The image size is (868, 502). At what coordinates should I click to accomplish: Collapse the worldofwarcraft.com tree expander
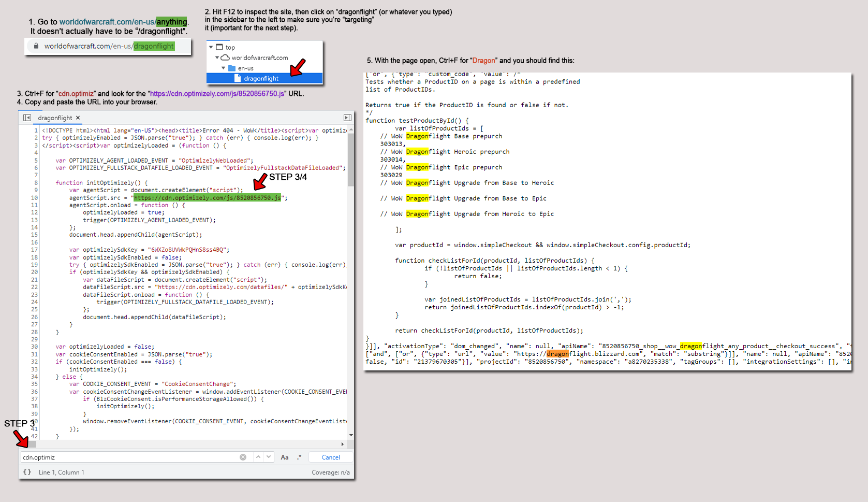coord(217,58)
